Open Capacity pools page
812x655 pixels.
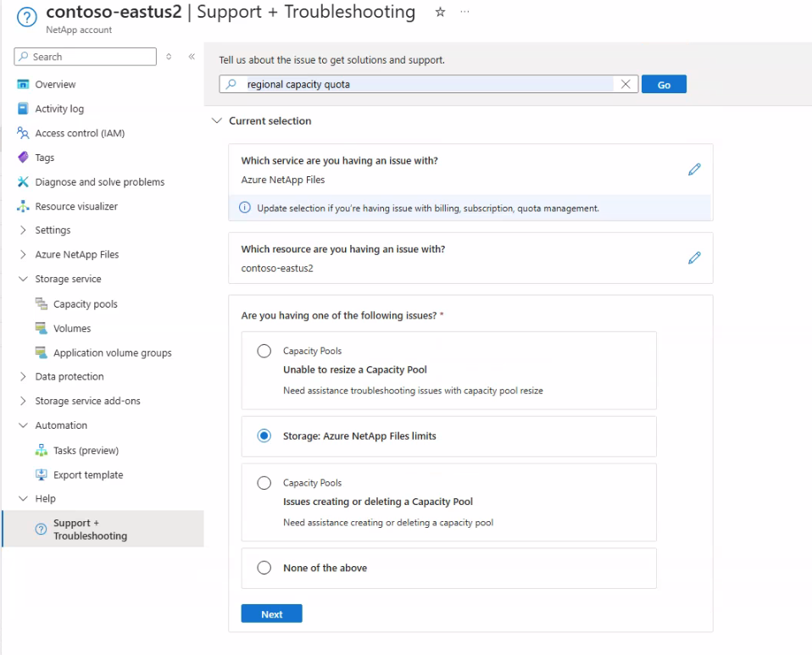[x=86, y=304]
